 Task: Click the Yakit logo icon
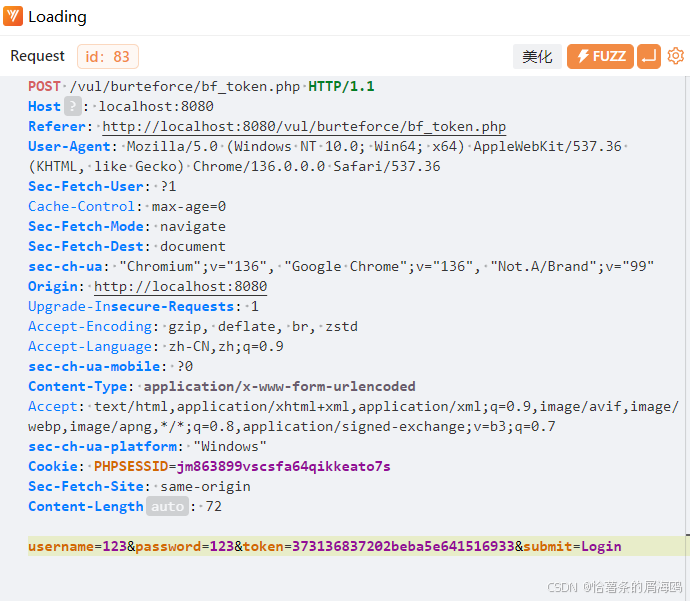click(x=13, y=16)
